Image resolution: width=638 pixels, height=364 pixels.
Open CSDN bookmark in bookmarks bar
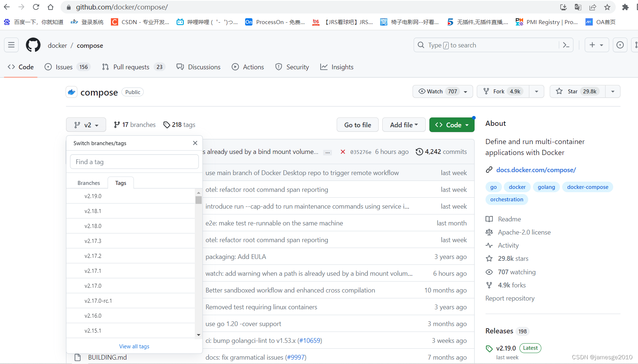point(140,22)
